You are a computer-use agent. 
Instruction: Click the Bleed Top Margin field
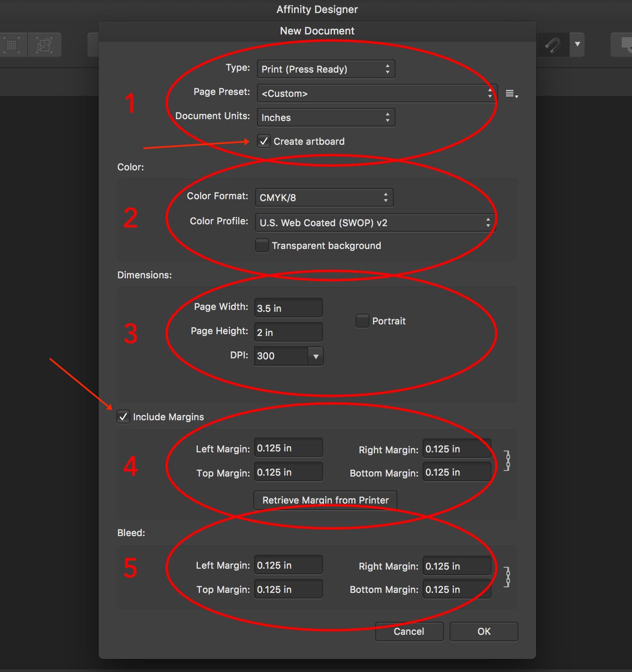point(289,589)
